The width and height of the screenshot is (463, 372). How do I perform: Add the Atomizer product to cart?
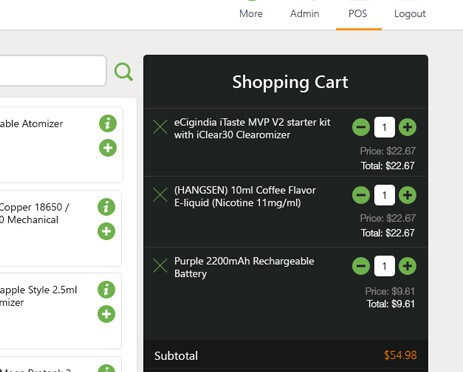point(108,148)
